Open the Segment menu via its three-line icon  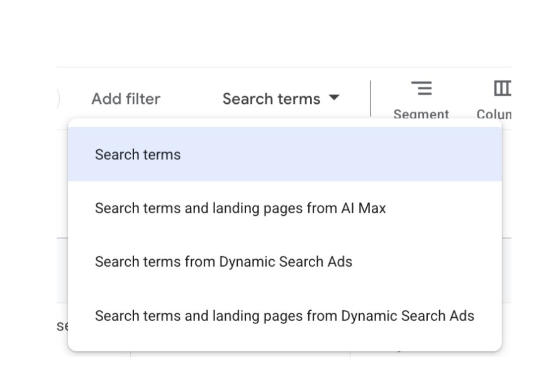click(421, 89)
